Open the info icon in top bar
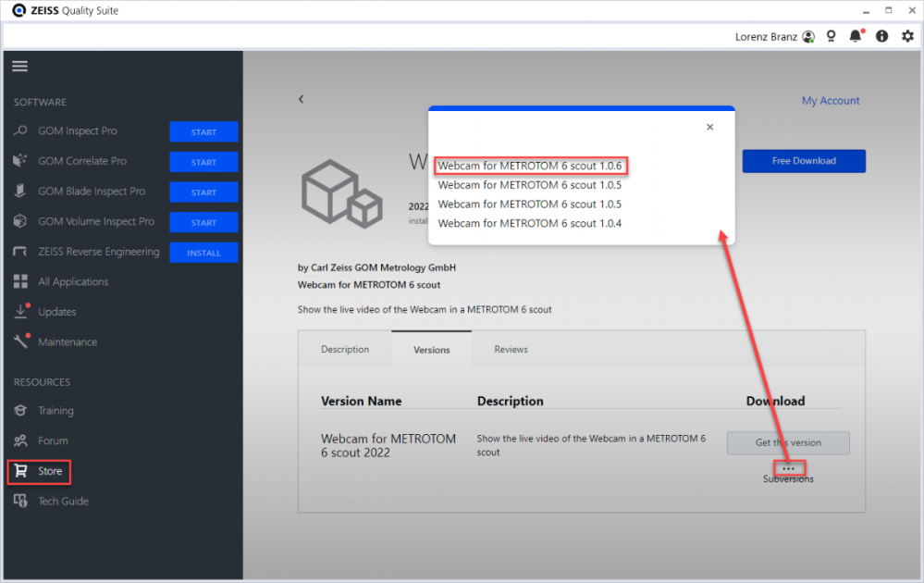Screen dimensions: 924x583 (x=881, y=36)
